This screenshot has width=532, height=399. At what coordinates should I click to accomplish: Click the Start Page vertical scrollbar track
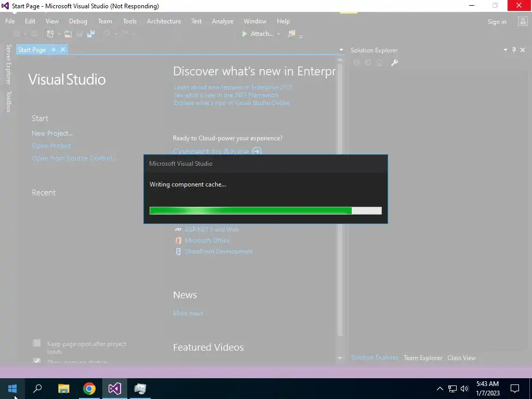point(340,209)
